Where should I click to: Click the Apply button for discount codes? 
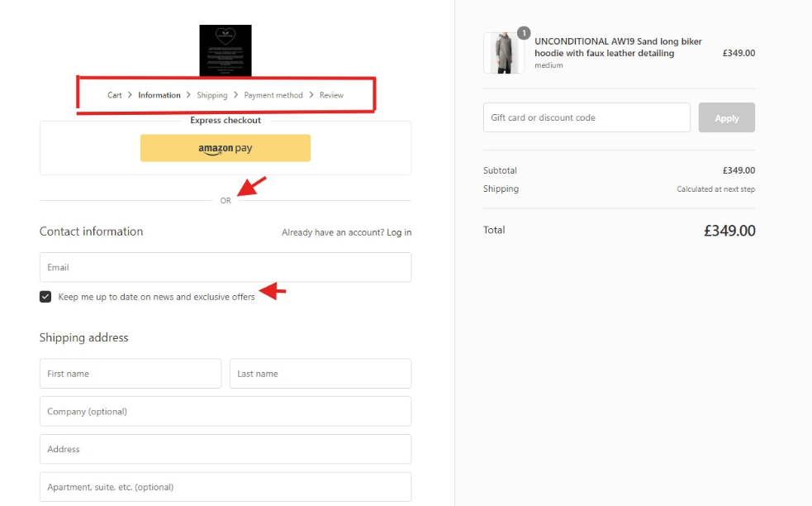coord(726,117)
